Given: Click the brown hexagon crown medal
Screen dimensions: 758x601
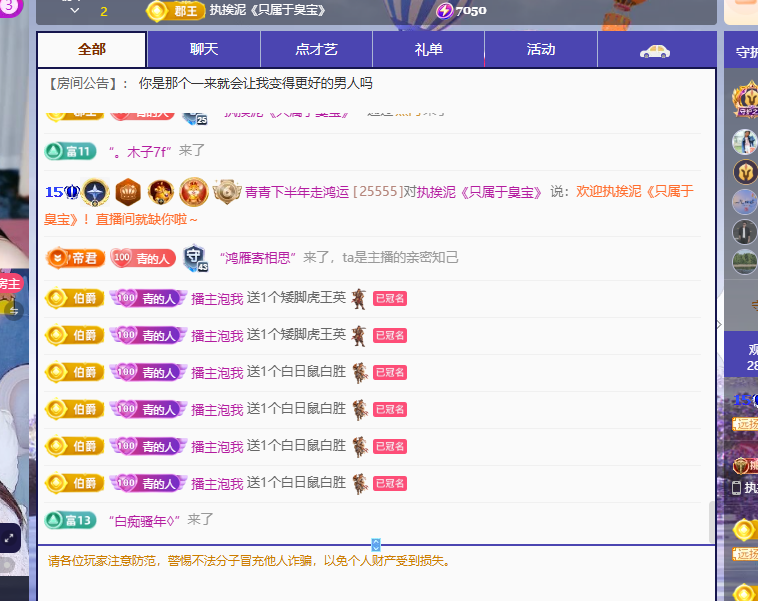Looking at the screenshot, I should [128, 192].
